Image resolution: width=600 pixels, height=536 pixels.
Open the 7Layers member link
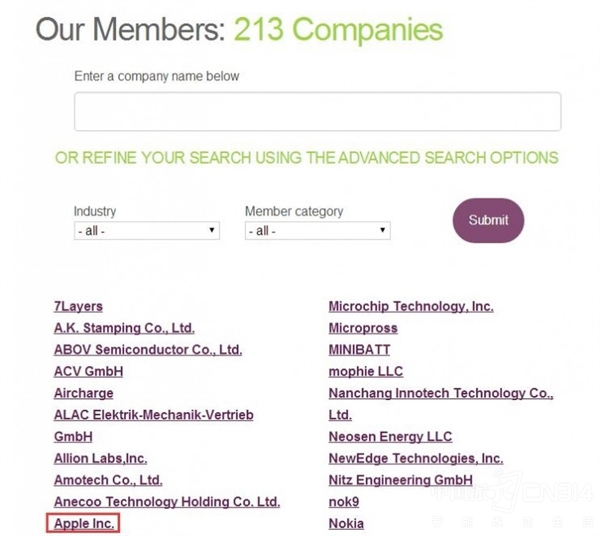click(78, 306)
